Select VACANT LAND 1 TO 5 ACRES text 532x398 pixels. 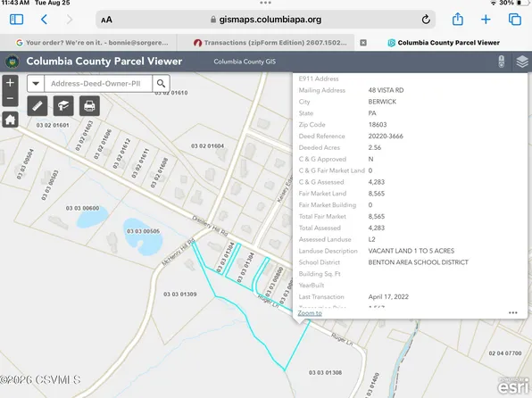click(x=411, y=251)
